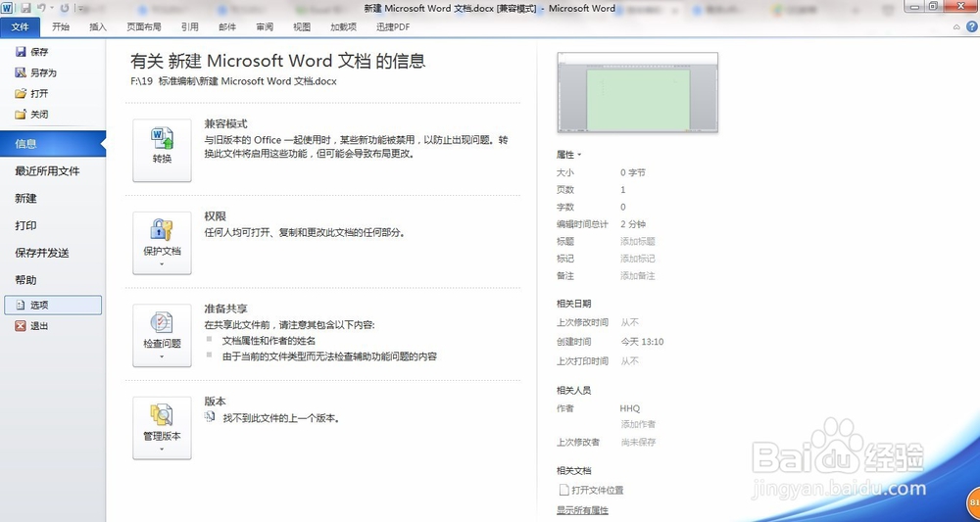This screenshot has height=522, width=980.
Task: Expand the 检查问题 dropdown arrow
Action: click(162, 356)
